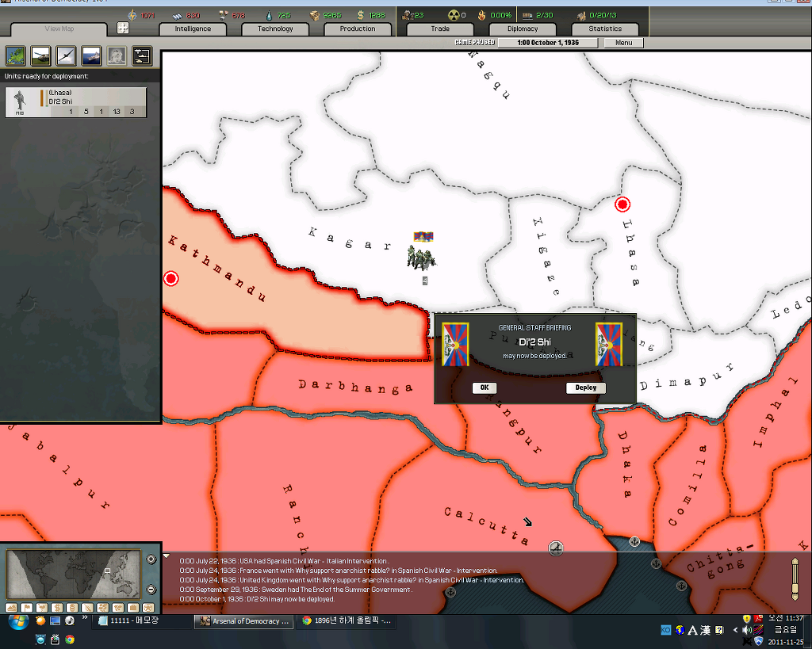Click the map center crosshair button
This screenshot has height=649, width=812.
coord(123,28)
